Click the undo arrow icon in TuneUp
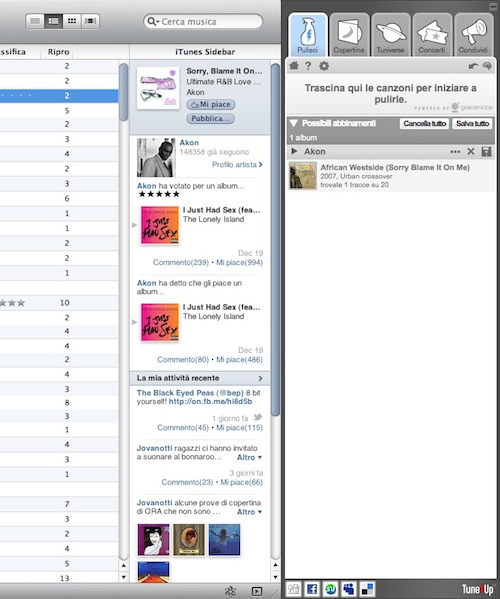Image resolution: width=500 pixels, height=599 pixels. 473,66
